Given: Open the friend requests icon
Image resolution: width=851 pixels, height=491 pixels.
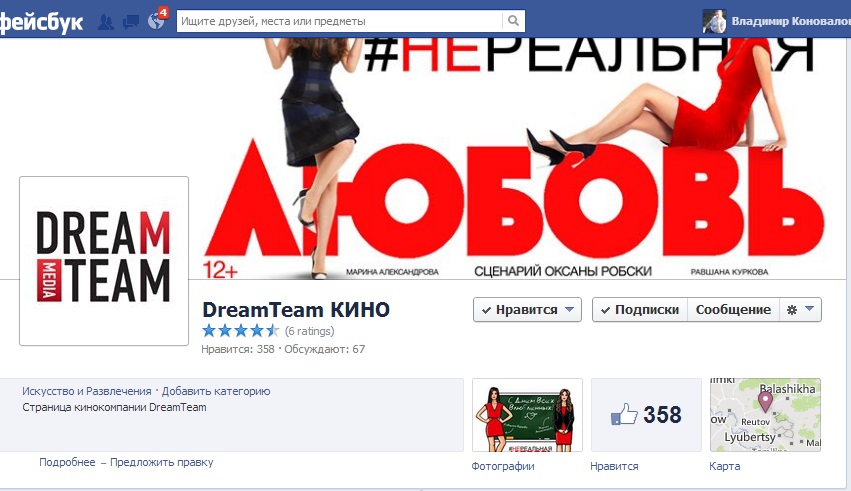Looking at the screenshot, I should (106, 22).
